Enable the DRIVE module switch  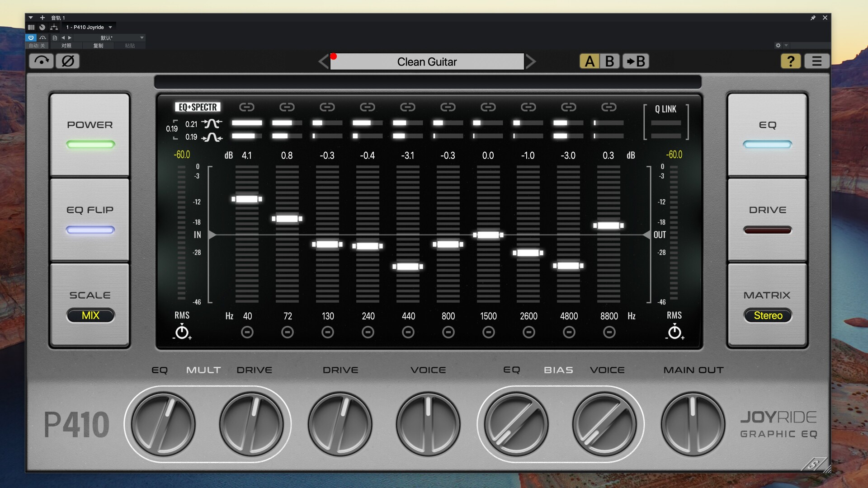[767, 220]
